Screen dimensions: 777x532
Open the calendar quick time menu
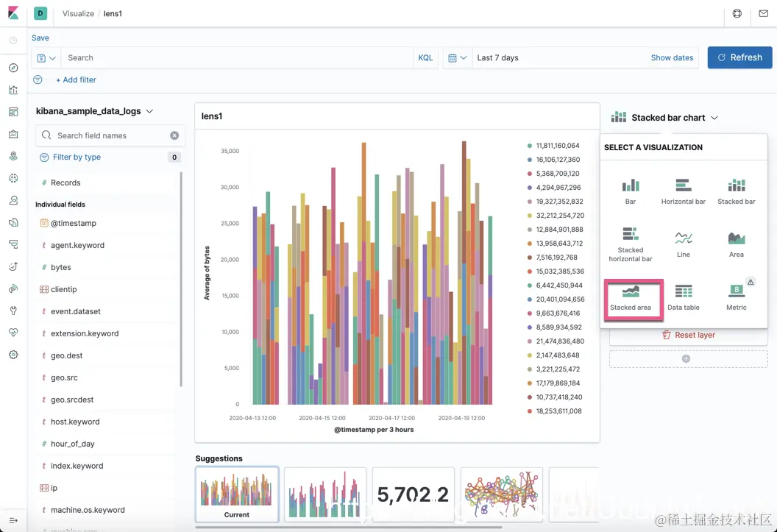[458, 58]
